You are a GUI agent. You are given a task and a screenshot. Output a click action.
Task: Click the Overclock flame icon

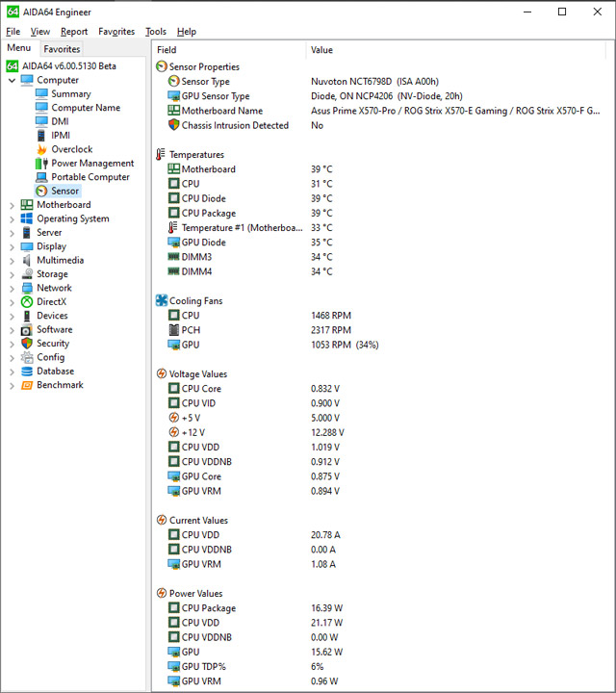click(x=41, y=149)
